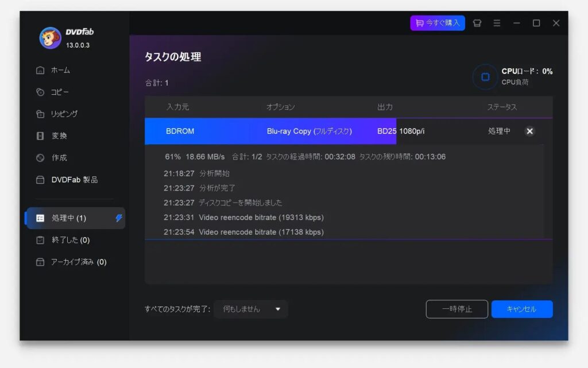Click the BDROM task progress bar
This screenshot has width=588, height=368.
[270, 131]
